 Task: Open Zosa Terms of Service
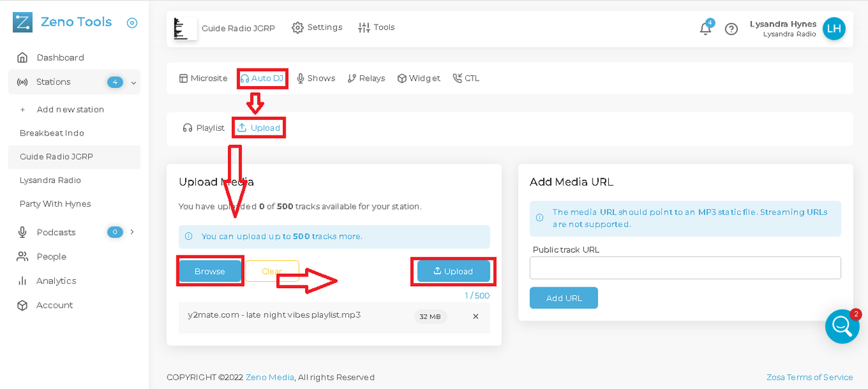(810, 377)
